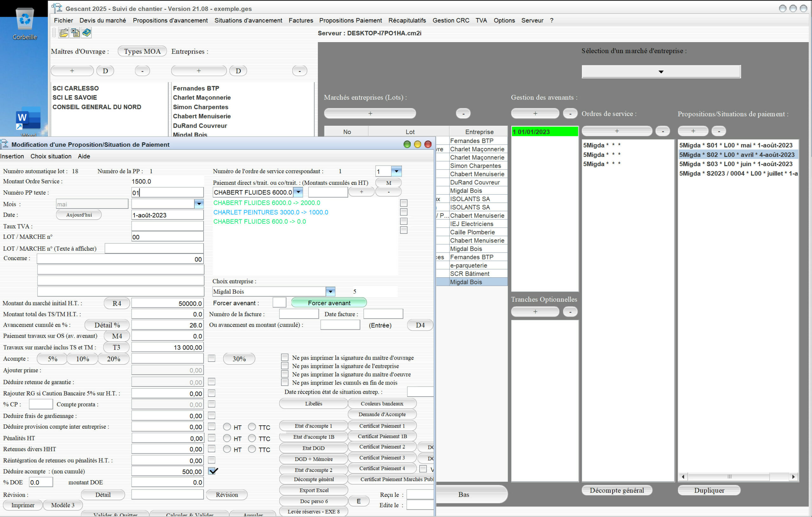Click the Numéro PP texte field
The width and height of the screenshot is (812, 517).
(x=167, y=192)
